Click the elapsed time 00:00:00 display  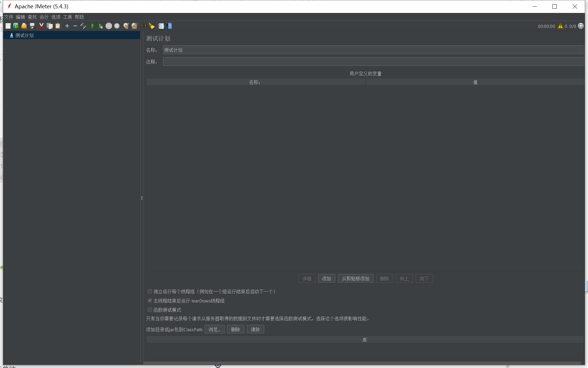point(546,26)
